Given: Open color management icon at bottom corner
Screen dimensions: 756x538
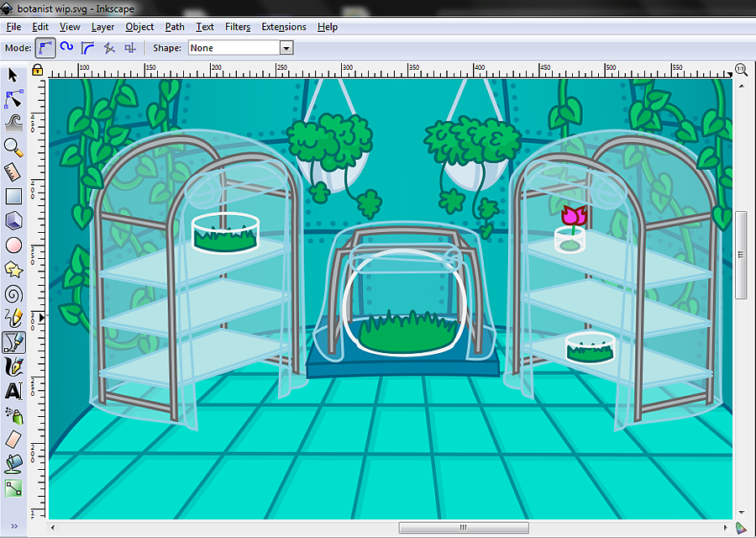Looking at the screenshot, I should [741, 528].
